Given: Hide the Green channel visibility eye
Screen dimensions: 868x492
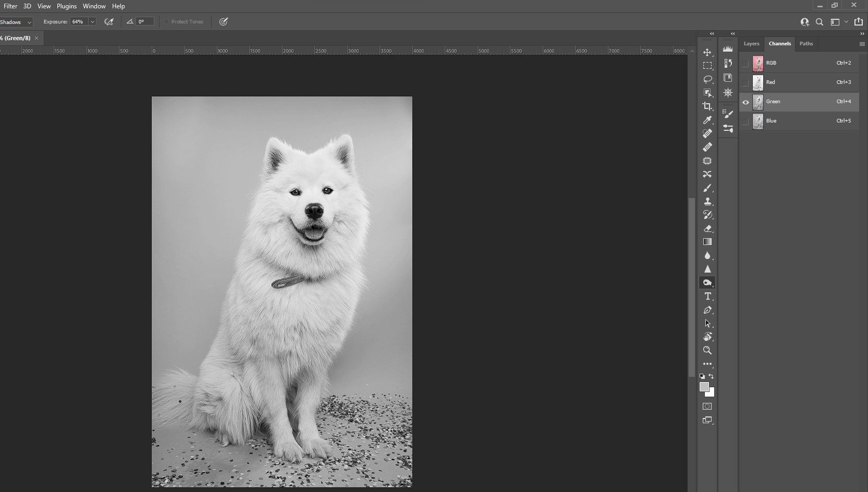Looking at the screenshot, I should point(745,102).
